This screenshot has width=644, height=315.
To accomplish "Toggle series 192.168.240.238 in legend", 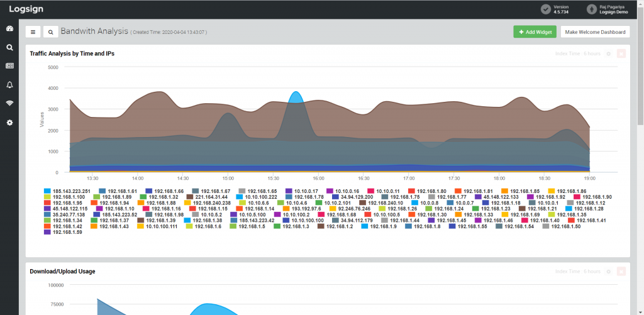I will pyautogui.click(x=208, y=203).
